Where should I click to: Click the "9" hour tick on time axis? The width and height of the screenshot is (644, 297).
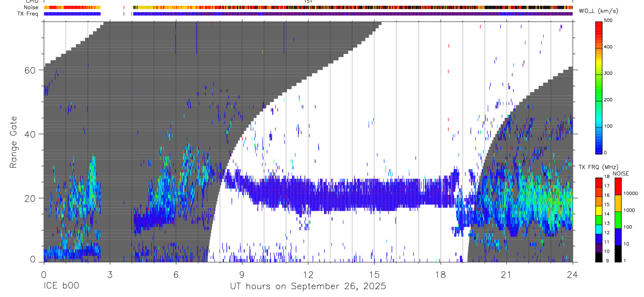coord(242,274)
